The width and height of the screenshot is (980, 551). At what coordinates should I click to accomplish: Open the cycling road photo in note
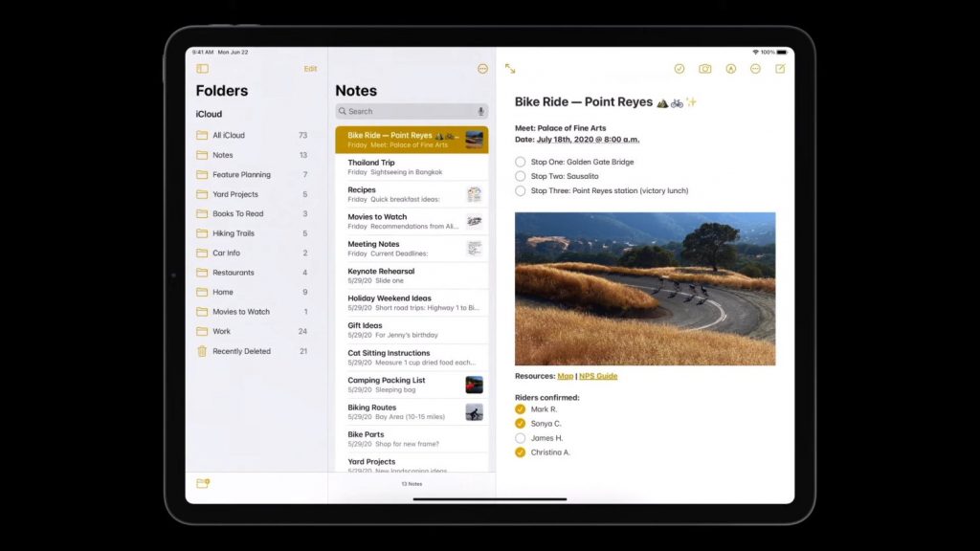tap(645, 289)
